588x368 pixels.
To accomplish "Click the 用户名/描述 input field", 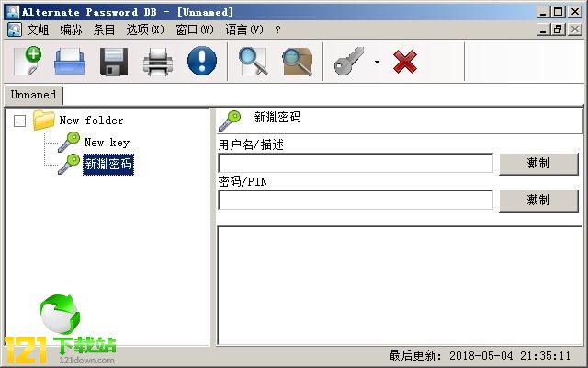I will pyautogui.click(x=356, y=163).
